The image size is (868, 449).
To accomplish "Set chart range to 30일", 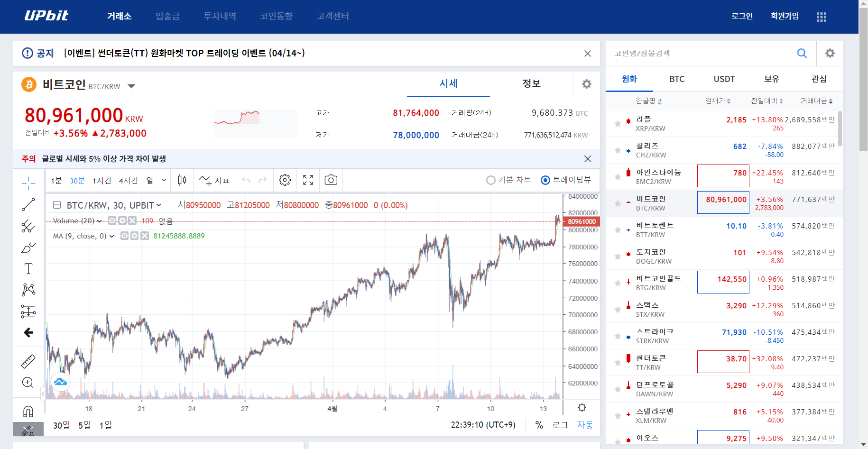I will pyautogui.click(x=61, y=425).
